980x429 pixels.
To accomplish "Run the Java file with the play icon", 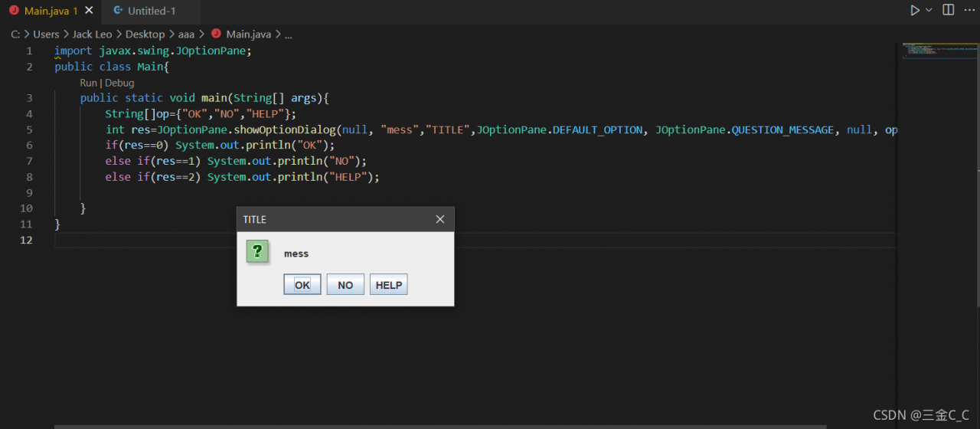I will 914,11.
